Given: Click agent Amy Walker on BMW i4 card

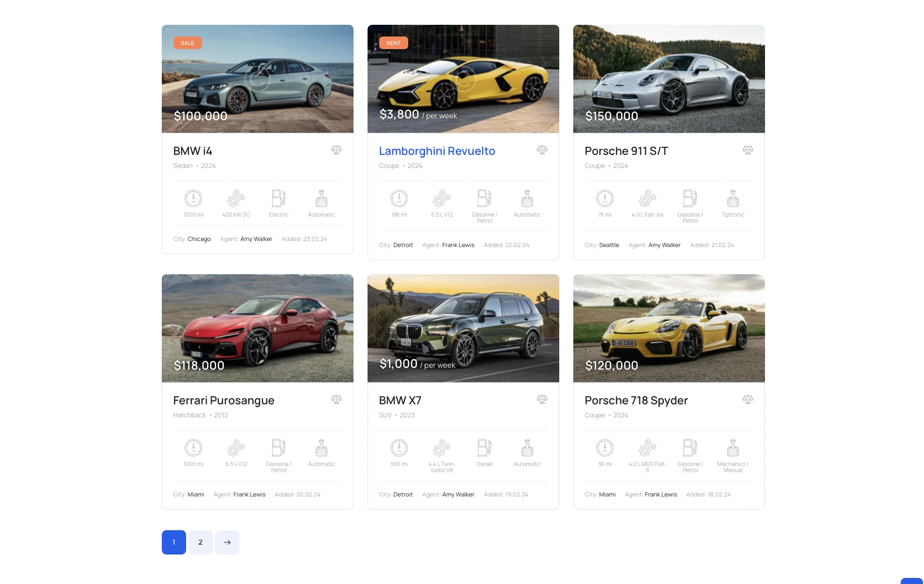Looking at the screenshot, I should click(x=256, y=239).
